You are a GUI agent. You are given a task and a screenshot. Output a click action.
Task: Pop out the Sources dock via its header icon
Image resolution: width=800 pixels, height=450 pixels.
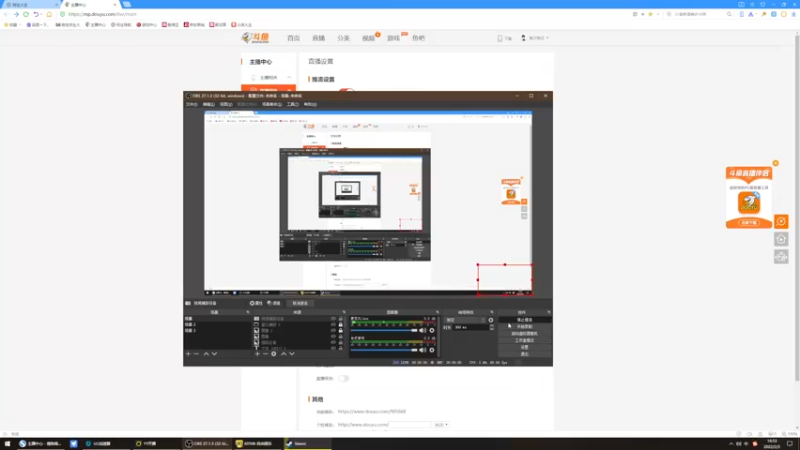point(344,312)
